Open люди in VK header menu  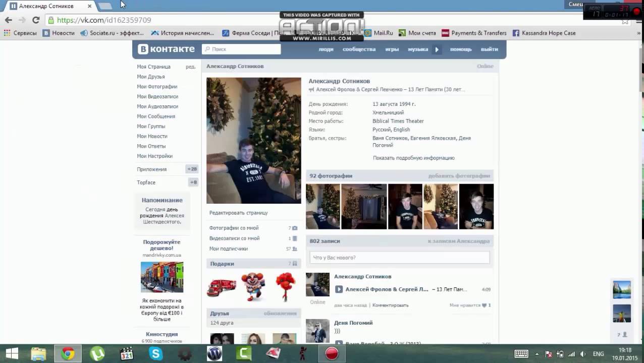click(326, 49)
